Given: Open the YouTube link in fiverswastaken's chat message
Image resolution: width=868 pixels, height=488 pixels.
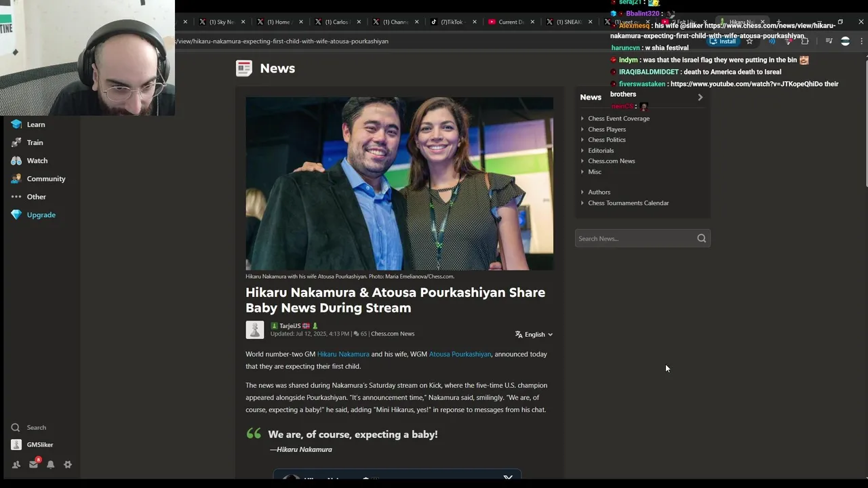Looking at the screenshot, I should pos(746,84).
